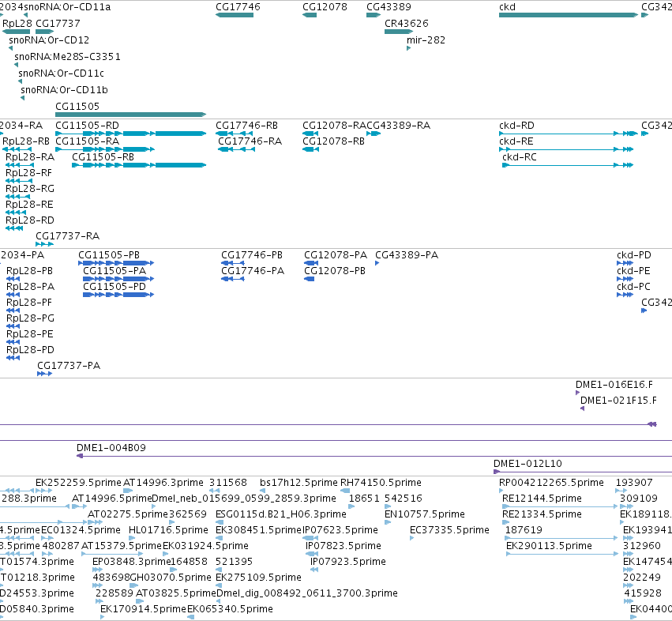Click transcript CG17746-RB label

coord(247,126)
